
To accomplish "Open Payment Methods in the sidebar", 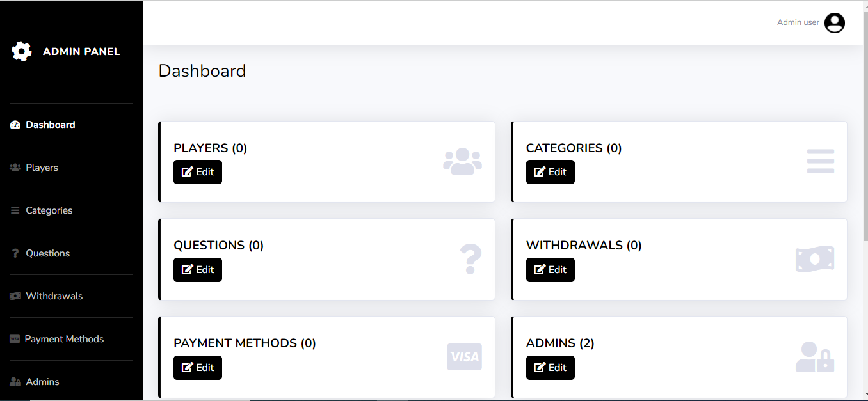I will (63, 339).
